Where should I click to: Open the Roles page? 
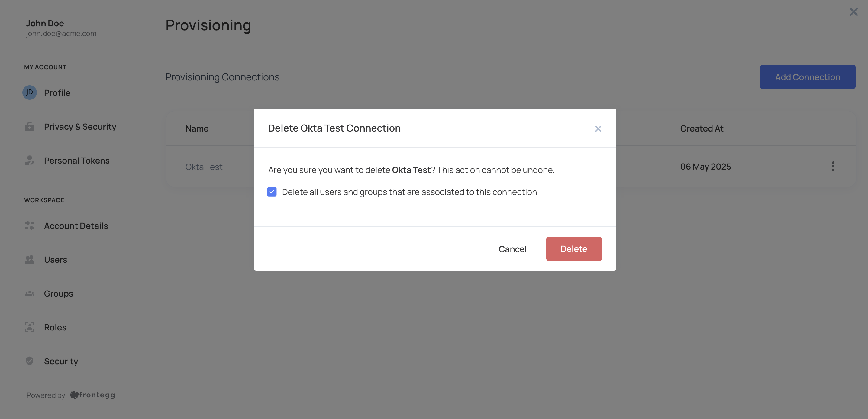pyautogui.click(x=55, y=327)
